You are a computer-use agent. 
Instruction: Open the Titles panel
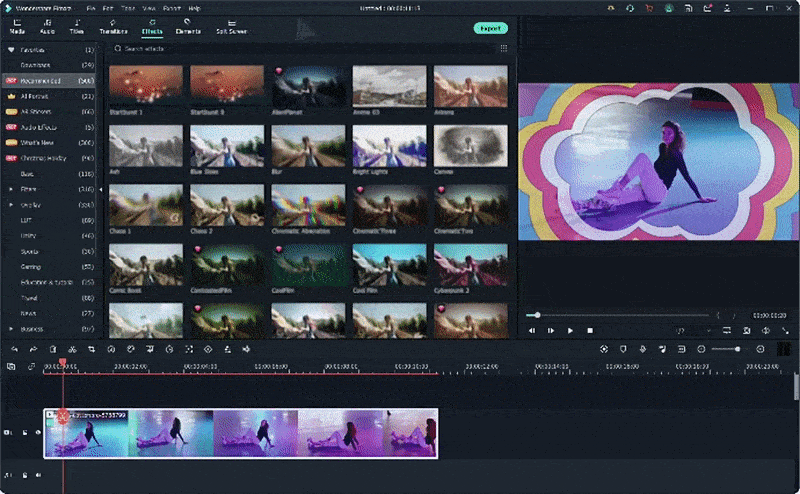[77, 27]
